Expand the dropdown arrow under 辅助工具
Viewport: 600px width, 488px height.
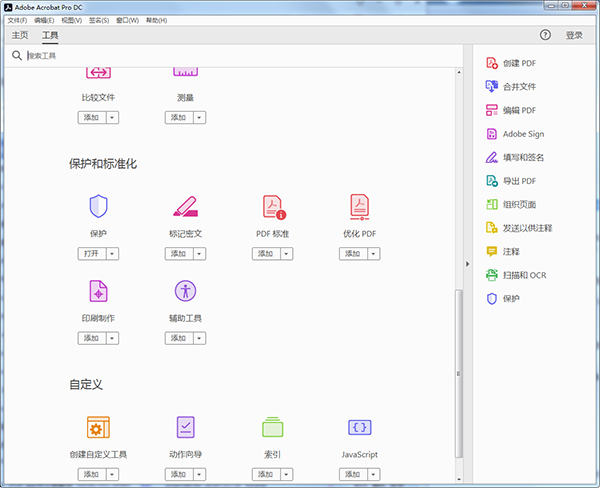click(199, 338)
